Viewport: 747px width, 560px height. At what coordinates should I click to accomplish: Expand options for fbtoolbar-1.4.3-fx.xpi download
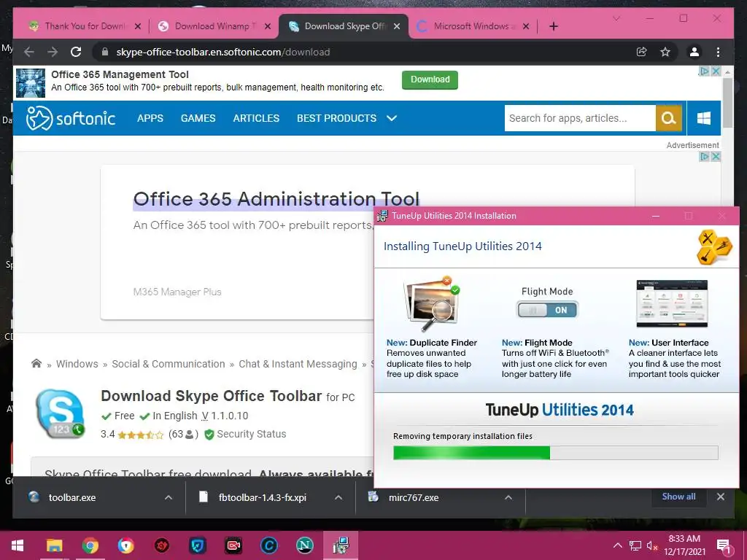338,497
